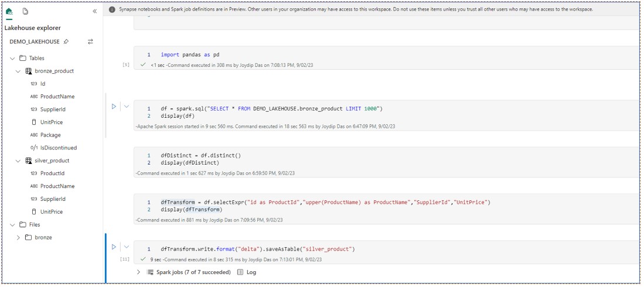Image resolution: width=644 pixels, height=287 pixels.
Task: Select the bronze_product table
Action: point(54,71)
